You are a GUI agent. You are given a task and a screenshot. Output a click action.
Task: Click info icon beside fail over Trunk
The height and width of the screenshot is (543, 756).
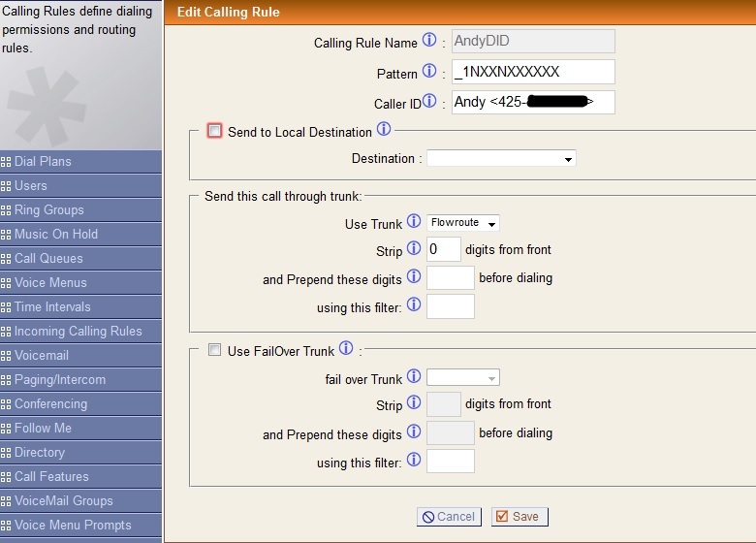coord(414,376)
